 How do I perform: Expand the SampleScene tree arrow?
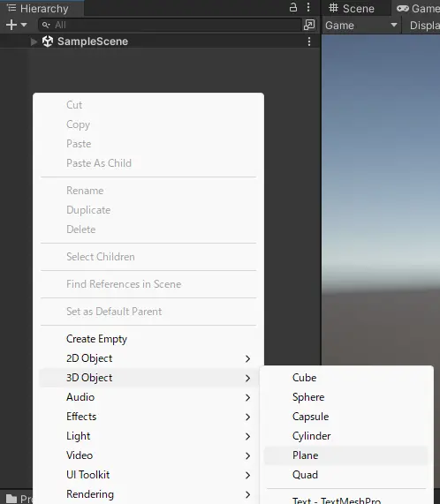(x=34, y=41)
